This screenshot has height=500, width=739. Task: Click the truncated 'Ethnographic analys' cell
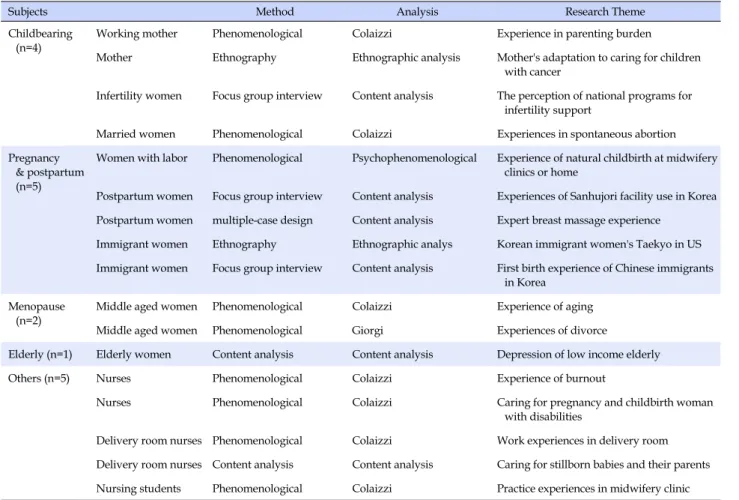[402, 244]
